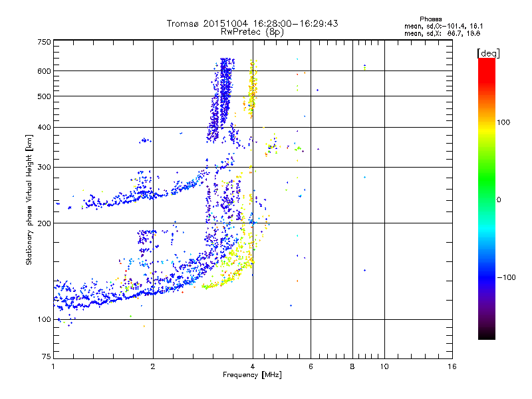Click the y-axis tick label '750'
The width and height of the screenshot is (532, 399).
44,42
